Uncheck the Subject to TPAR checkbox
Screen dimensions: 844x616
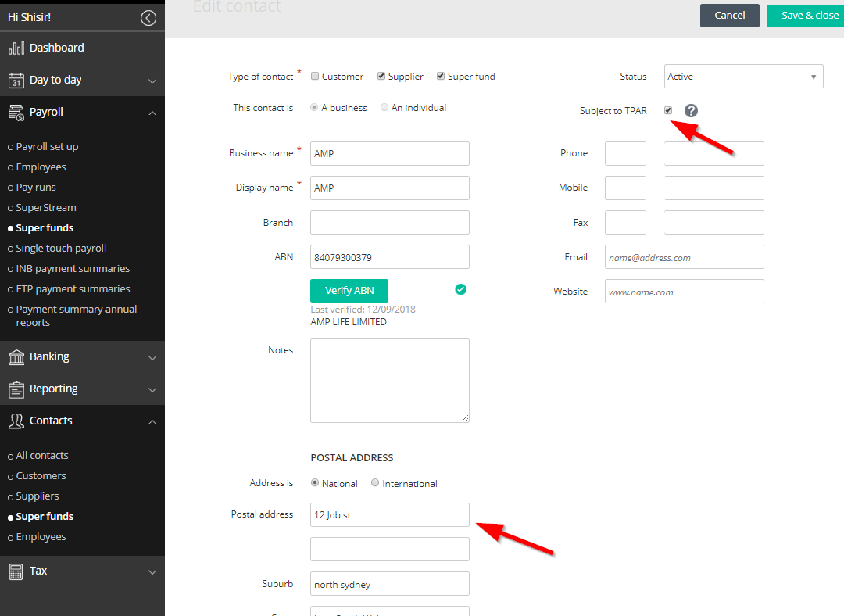click(668, 110)
